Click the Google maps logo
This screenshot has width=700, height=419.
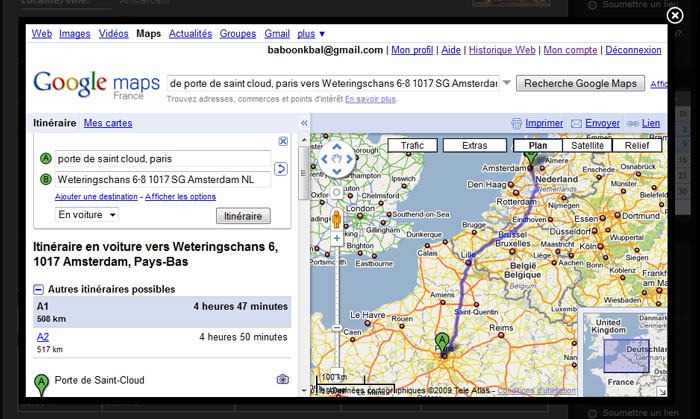pos(96,85)
